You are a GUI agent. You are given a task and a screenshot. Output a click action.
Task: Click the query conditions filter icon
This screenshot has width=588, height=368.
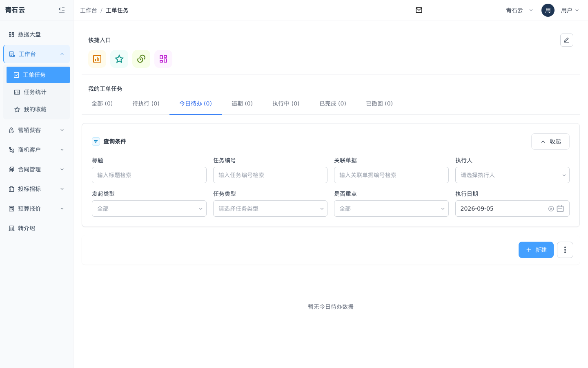(x=96, y=141)
